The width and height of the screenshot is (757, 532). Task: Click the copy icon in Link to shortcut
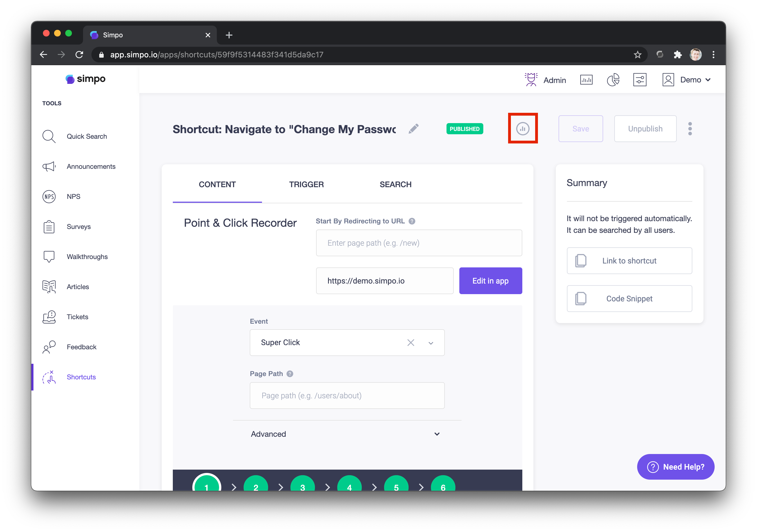(x=580, y=260)
